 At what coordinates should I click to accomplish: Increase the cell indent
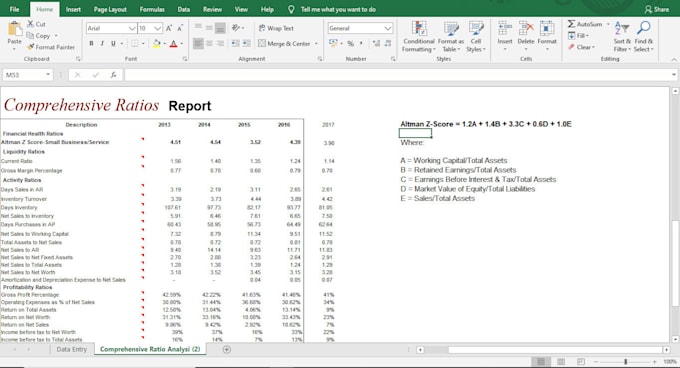246,43
